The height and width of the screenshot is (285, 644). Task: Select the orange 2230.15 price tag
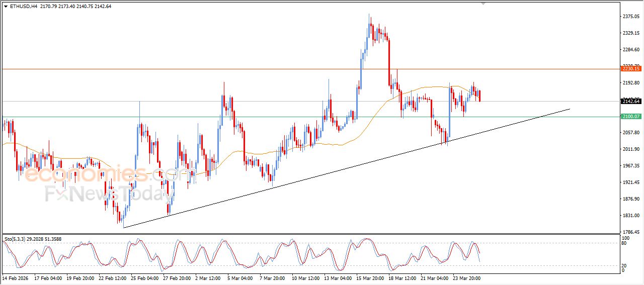tap(631, 69)
